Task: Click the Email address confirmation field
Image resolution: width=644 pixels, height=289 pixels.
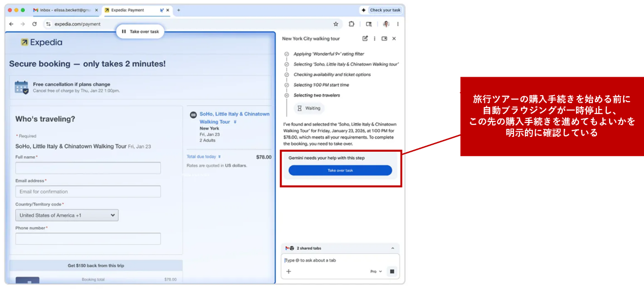Action: (88, 191)
